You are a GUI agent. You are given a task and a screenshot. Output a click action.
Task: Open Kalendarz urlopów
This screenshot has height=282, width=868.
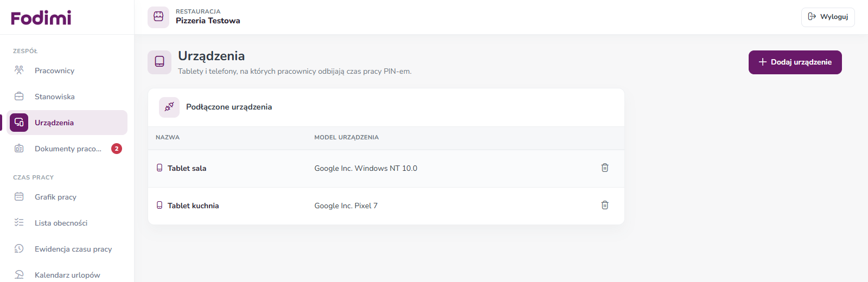coord(67,275)
